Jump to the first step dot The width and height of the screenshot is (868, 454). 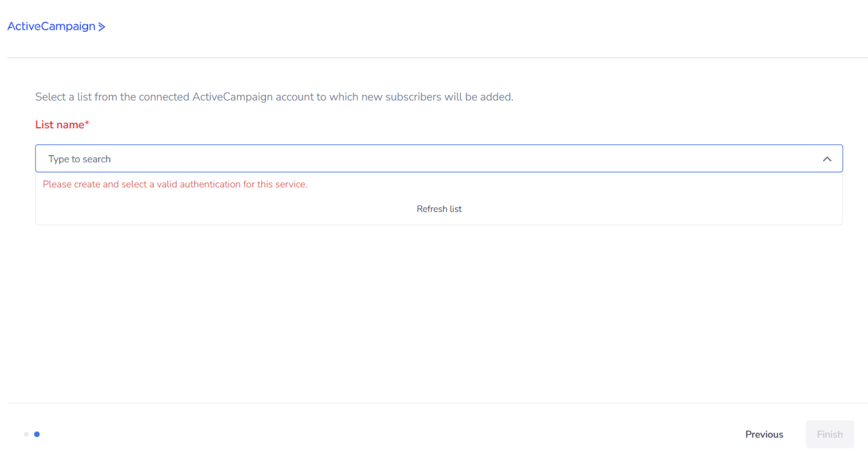pos(26,434)
